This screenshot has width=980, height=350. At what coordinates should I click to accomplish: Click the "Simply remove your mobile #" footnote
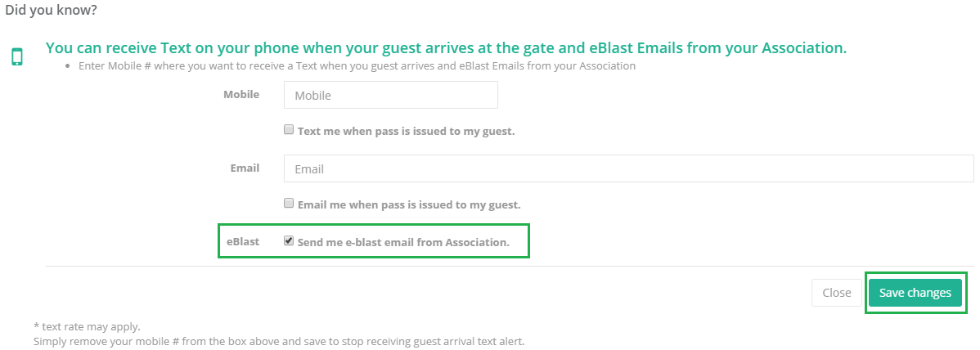click(278, 341)
